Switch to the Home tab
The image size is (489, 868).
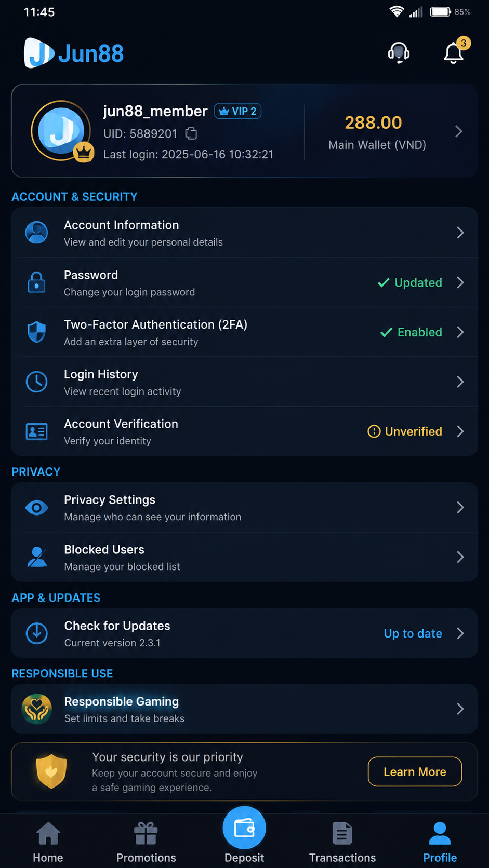(x=48, y=842)
